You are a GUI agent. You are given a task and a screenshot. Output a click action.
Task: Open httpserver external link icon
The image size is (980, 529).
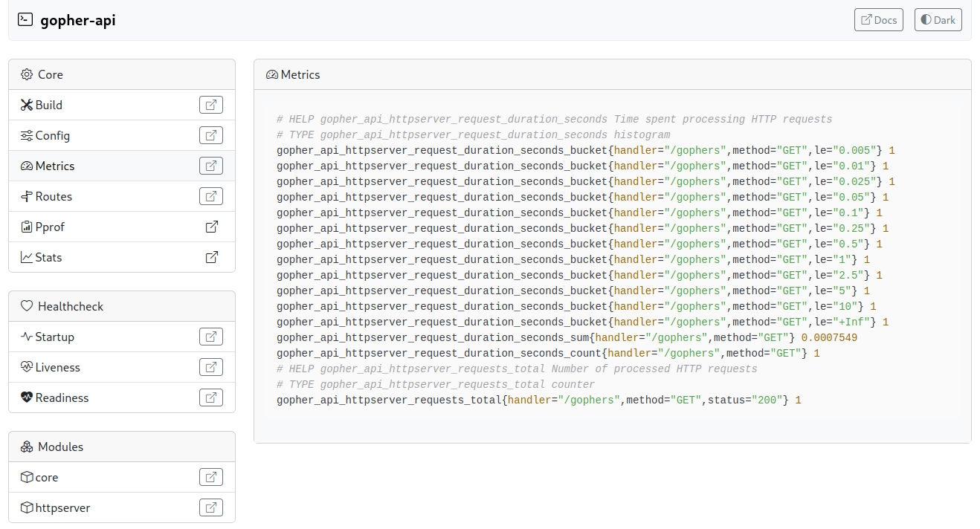click(x=211, y=507)
